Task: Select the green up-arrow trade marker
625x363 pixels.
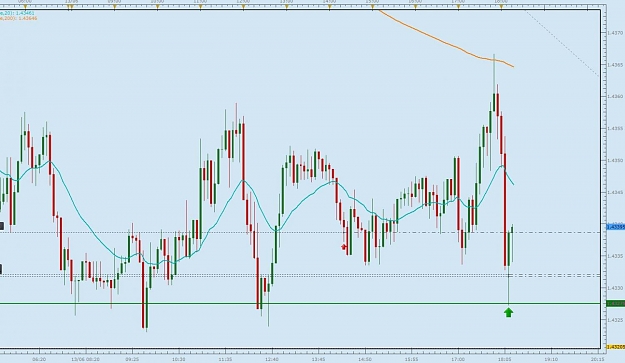Action: [508, 312]
